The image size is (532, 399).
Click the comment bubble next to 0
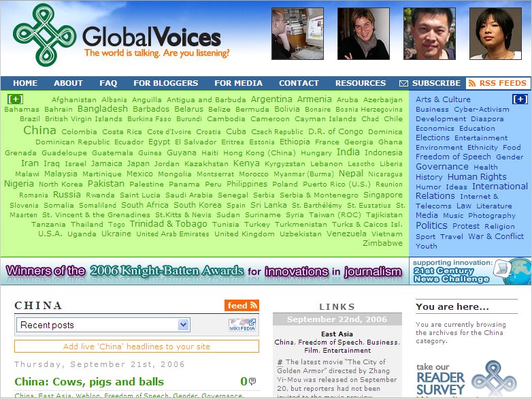(252, 381)
